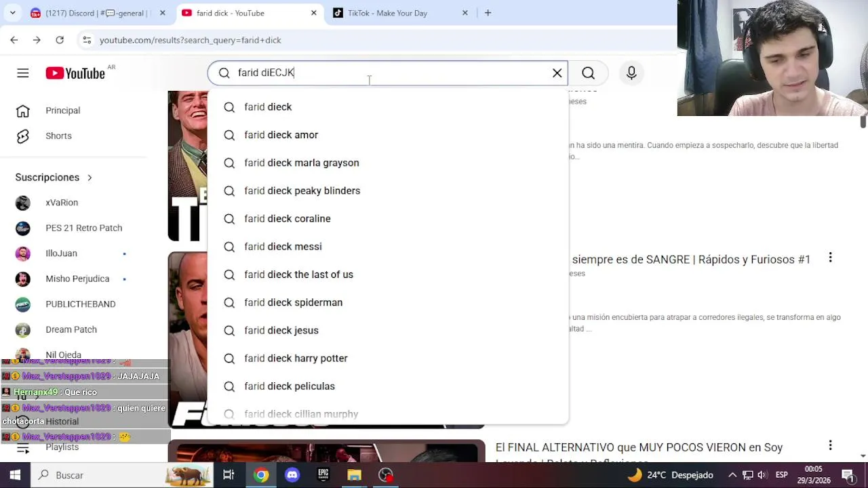
Task: Open a new browser tab
Action: pyautogui.click(x=488, y=13)
